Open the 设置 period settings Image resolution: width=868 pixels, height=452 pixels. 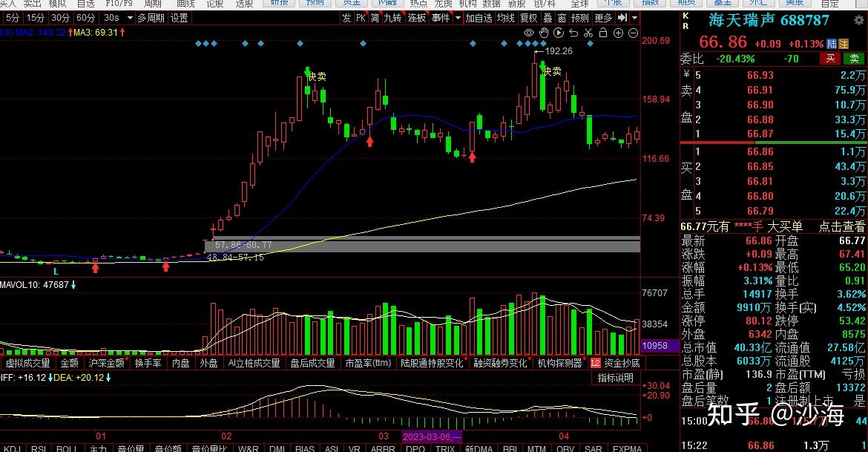tap(180, 18)
